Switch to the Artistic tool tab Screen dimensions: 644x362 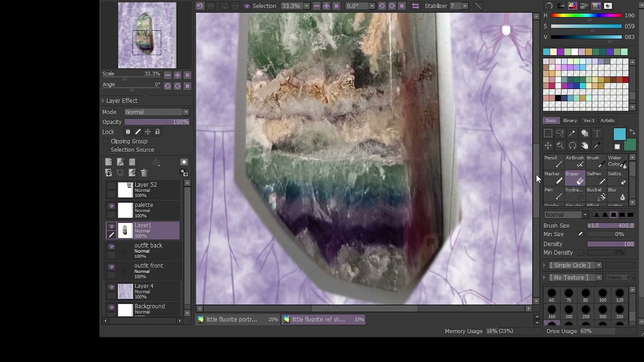coord(607,121)
